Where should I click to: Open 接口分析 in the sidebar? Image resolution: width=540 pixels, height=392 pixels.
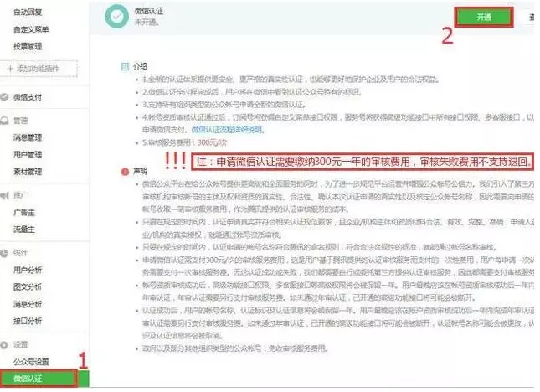pyautogui.click(x=28, y=321)
